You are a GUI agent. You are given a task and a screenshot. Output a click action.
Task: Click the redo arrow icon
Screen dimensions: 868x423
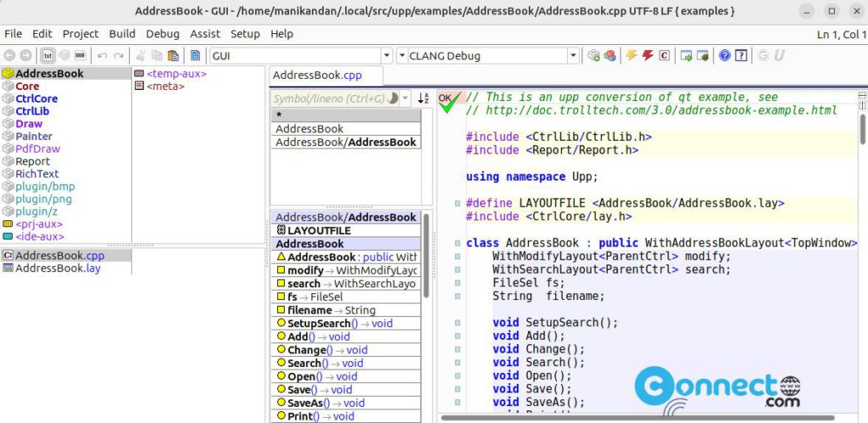point(119,55)
